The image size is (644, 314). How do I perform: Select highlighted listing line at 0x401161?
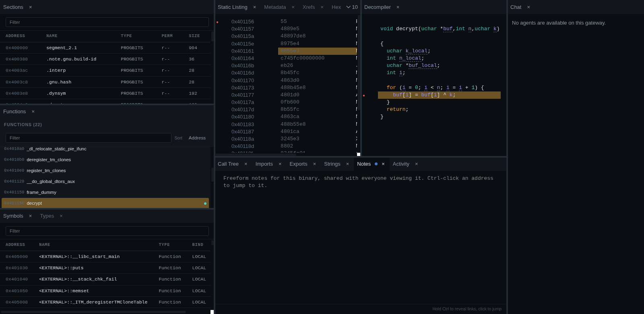tap(287, 51)
